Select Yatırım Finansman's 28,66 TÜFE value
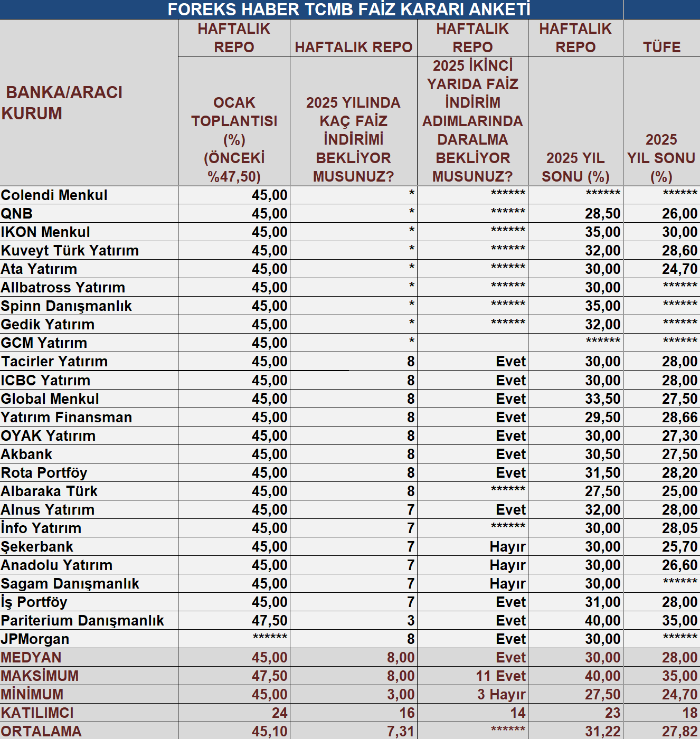The height and width of the screenshot is (739, 700). [679, 418]
